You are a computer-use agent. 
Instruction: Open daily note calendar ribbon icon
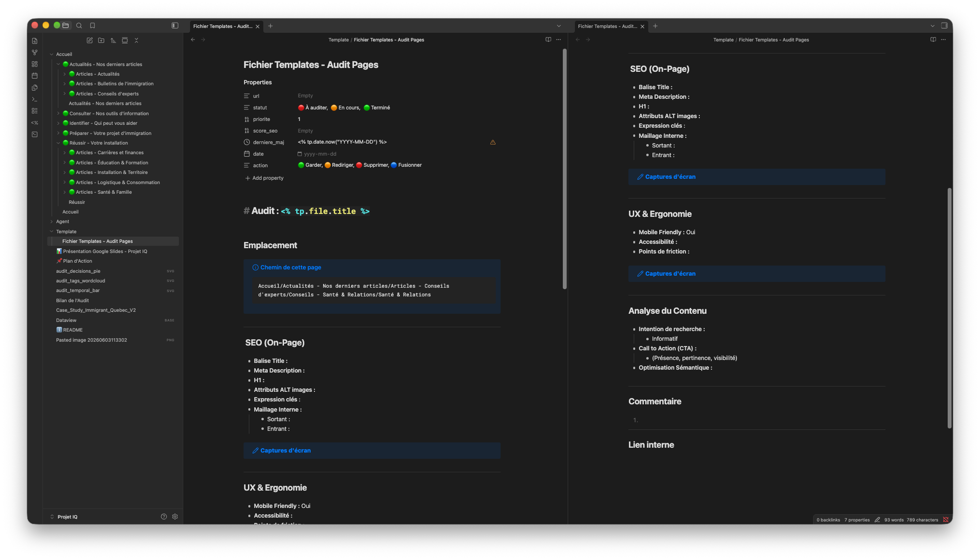click(35, 76)
